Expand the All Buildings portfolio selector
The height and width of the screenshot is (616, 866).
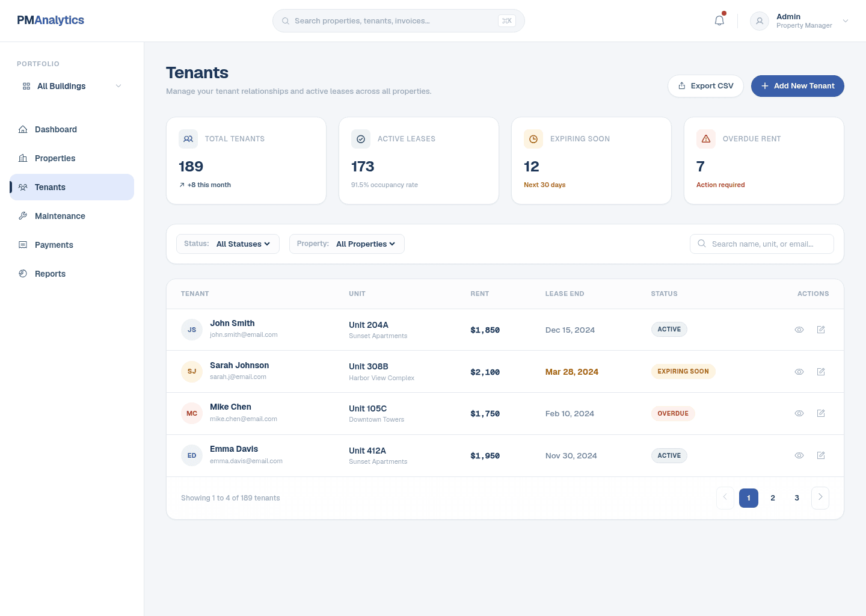(x=72, y=86)
